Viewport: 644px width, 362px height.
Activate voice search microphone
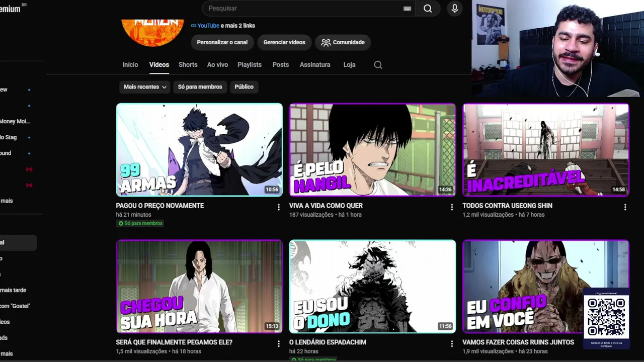tap(454, 8)
